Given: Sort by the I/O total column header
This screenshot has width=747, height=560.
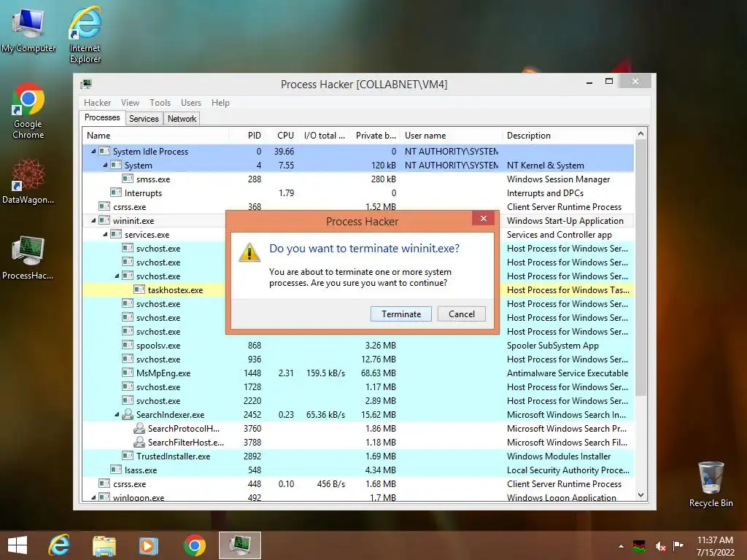Looking at the screenshot, I should pos(325,135).
